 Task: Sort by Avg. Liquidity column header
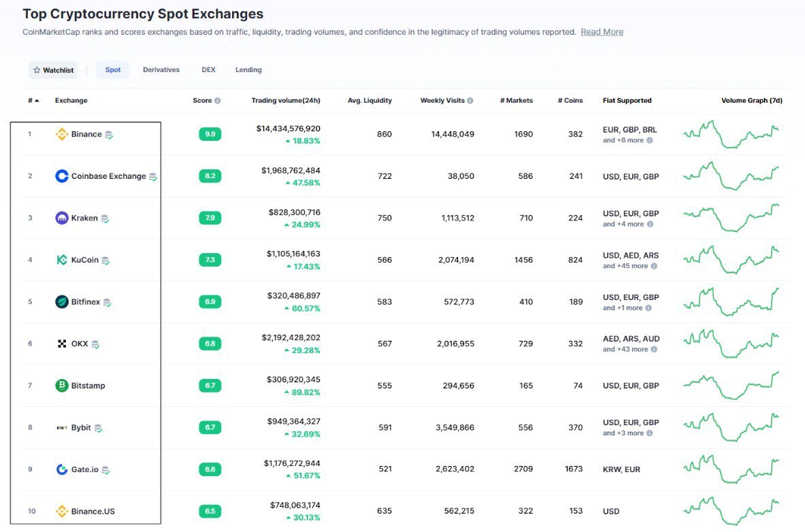tap(369, 101)
